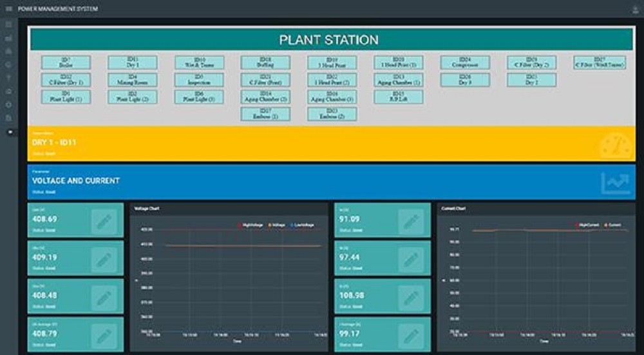Select the ID18 Buffing station button
Viewport: 644px width, 355px height.
coord(265,63)
